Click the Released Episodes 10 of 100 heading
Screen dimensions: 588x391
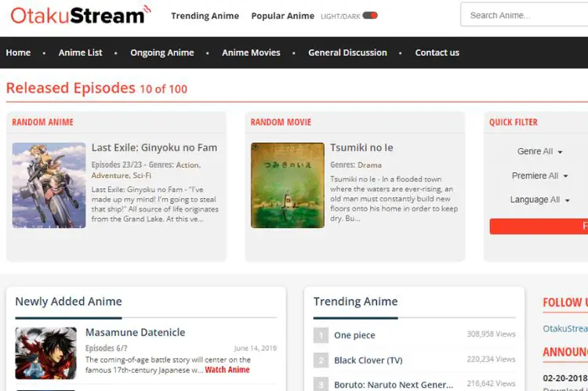click(96, 89)
